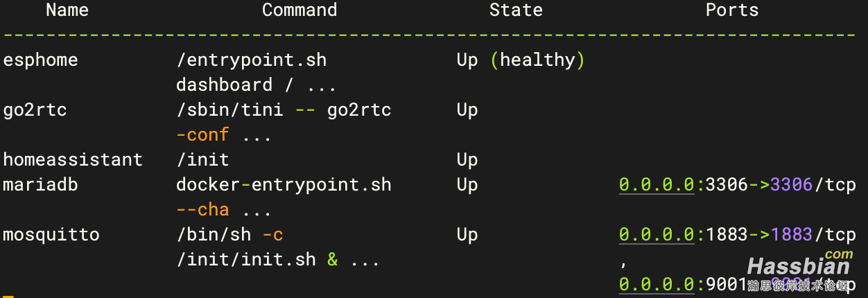868x298 pixels.
Task: Click the State column header
Action: pyautogui.click(x=516, y=10)
